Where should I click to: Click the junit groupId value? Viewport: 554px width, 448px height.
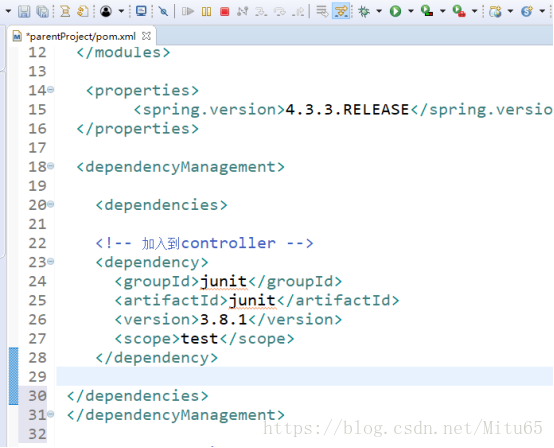[x=224, y=282]
